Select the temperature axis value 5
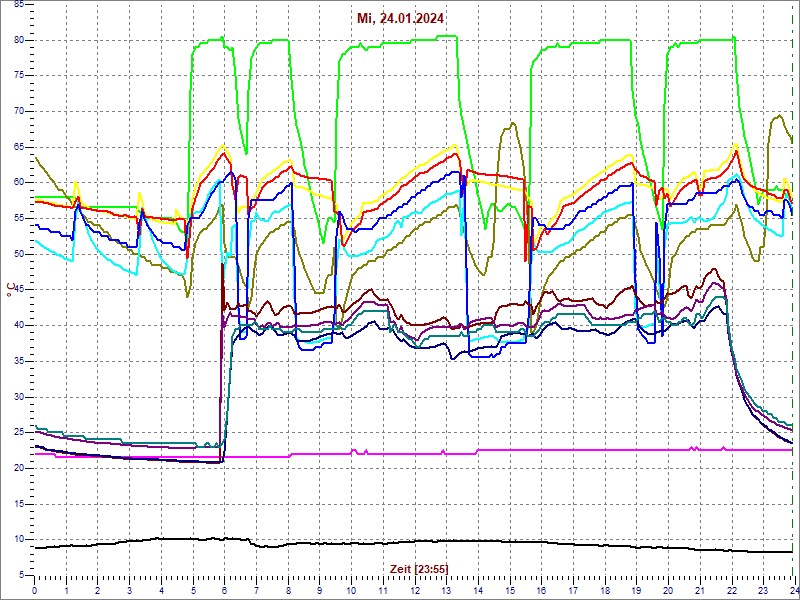The width and height of the screenshot is (800, 600). [21, 576]
